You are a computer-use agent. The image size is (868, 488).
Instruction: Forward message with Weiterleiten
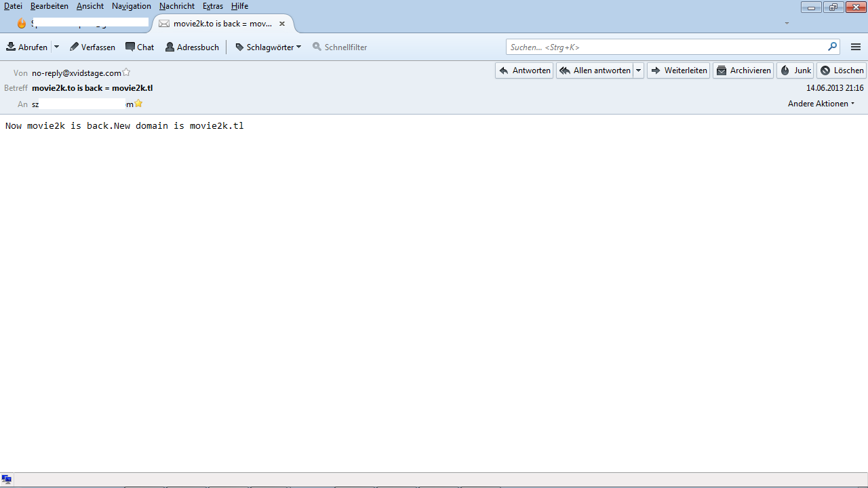click(x=678, y=70)
